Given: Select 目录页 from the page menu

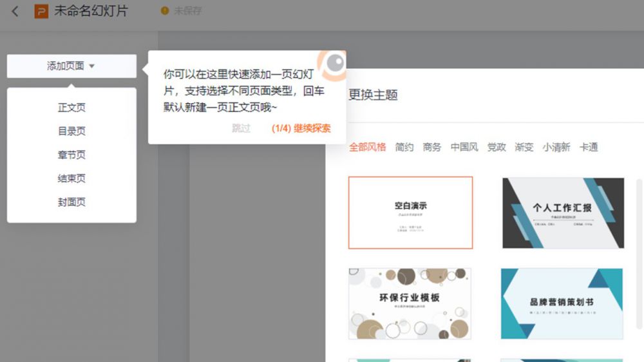Looking at the screenshot, I should pyautogui.click(x=71, y=131).
